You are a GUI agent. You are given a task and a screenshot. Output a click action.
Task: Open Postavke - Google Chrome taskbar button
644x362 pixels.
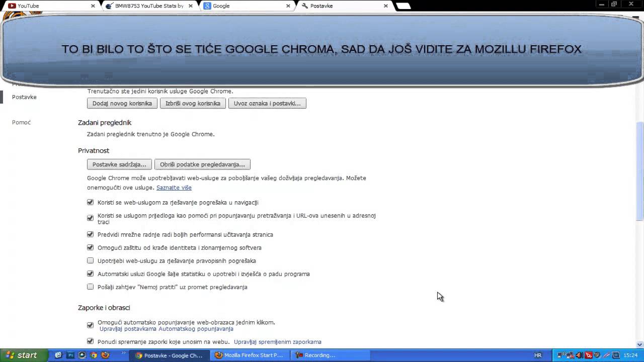click(x=170, y=355)
